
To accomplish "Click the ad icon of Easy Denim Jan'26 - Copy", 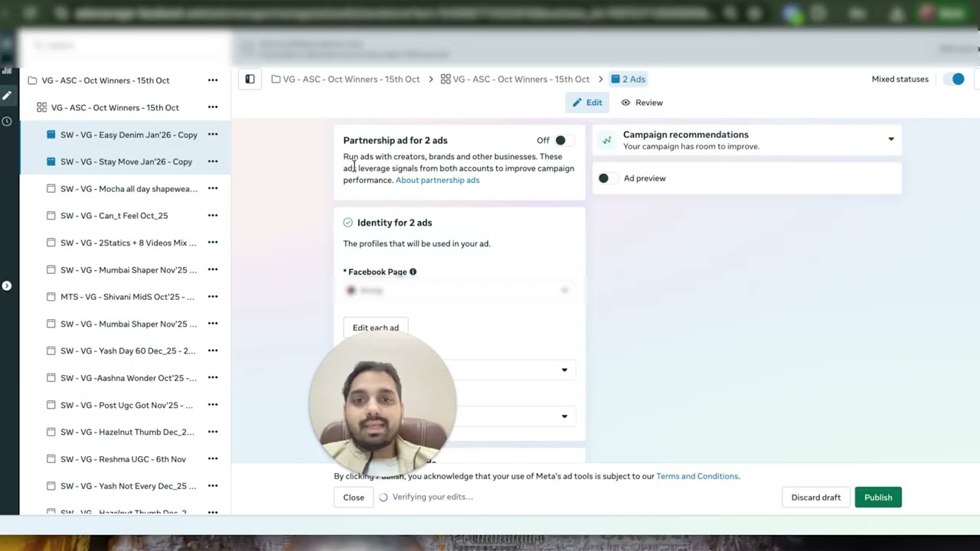I will pyautogui.click(x=51, y=135).
